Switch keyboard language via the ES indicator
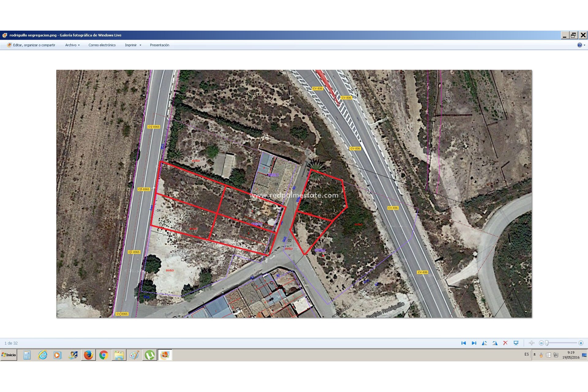Viewport: 588px width, 392px height. [526, 355]
